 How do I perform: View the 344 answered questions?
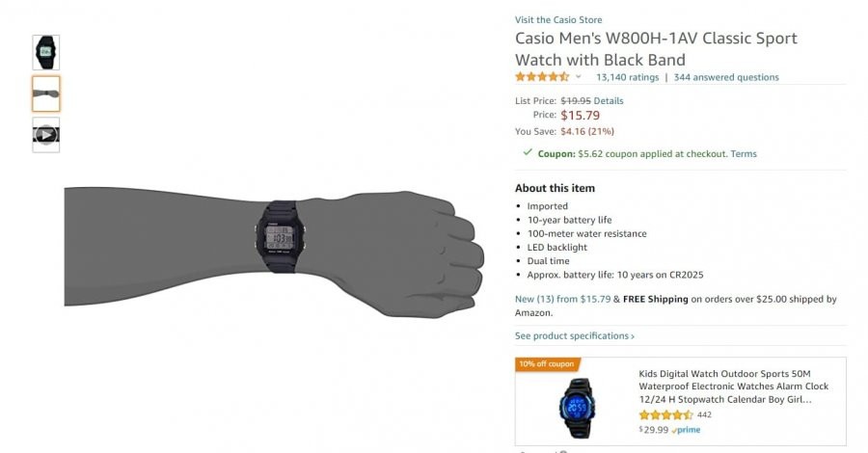pos(726,77)
